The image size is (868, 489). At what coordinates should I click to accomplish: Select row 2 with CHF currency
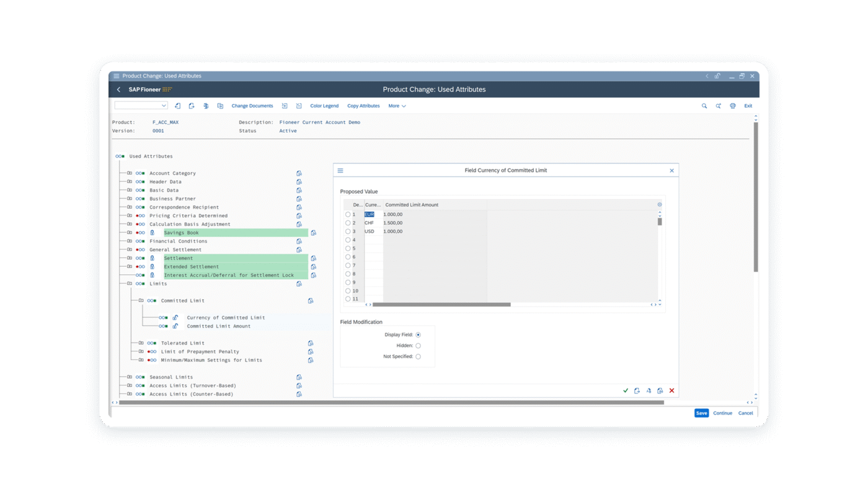[347, 222]
